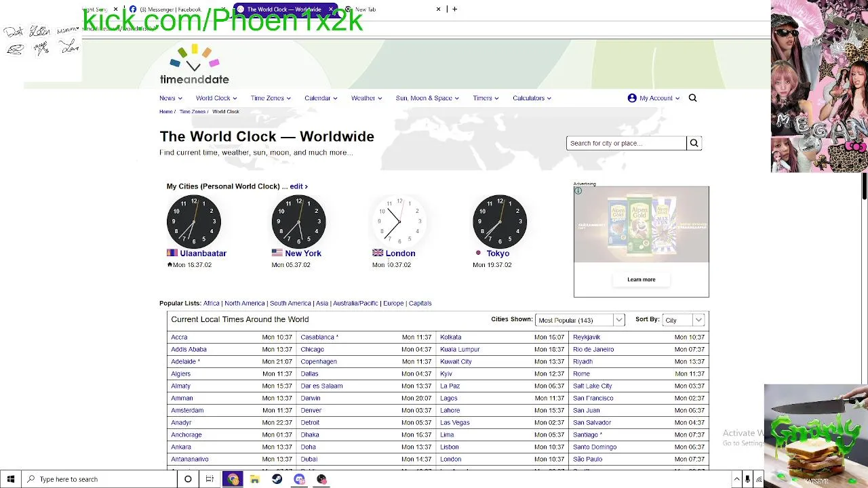The height and width of the screenshot is (488, 868).
Task: Open the London analog clock
Action: [399, 221]
